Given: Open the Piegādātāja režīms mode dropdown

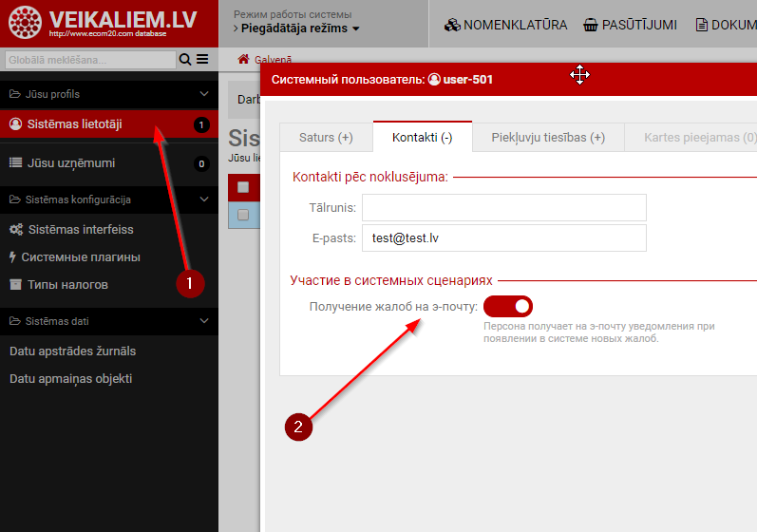Looking at the screenshot, I should coord(297,28).
